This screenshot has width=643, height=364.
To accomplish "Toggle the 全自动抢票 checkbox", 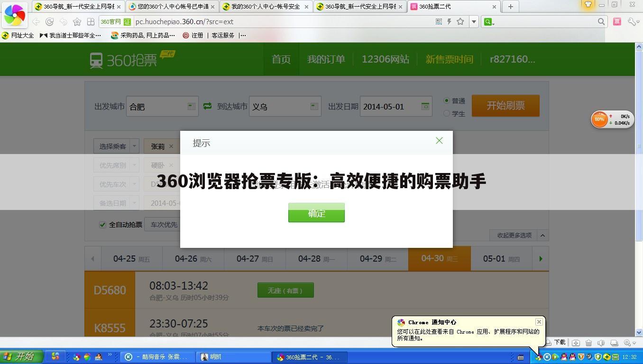I will tap(102, 225).
